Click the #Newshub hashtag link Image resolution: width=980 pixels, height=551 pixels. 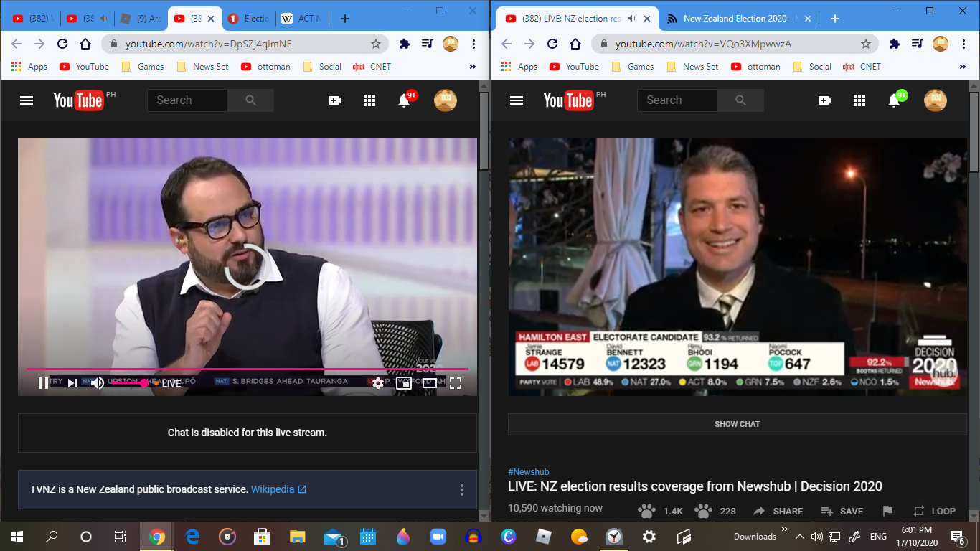528,471
